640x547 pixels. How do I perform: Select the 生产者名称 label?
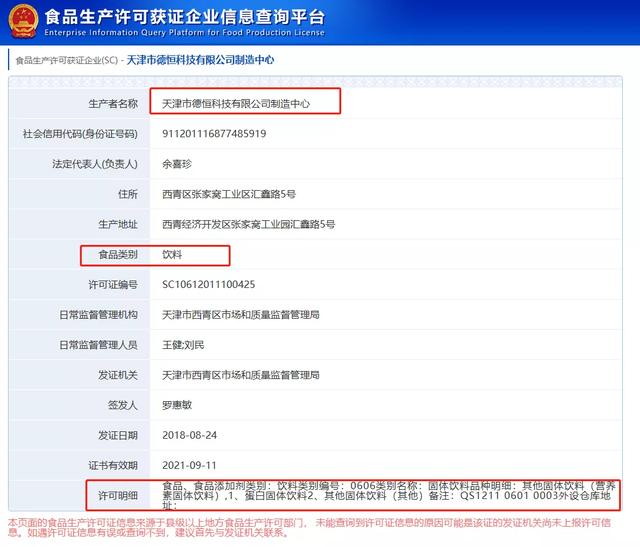tap(113, 104)
